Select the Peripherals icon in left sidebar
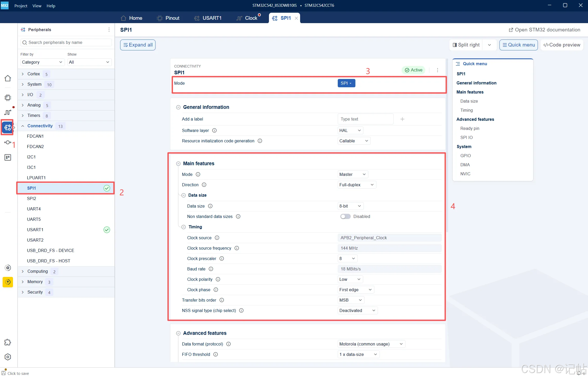This screenshot has height=379, width=588. pyautogui.click(x=8, y=127)
